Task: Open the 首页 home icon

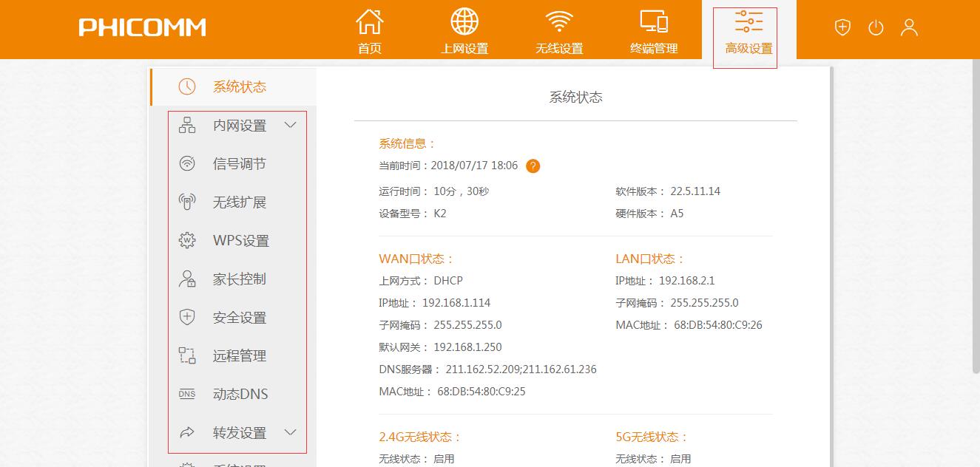Action: (x=369, y=21)
